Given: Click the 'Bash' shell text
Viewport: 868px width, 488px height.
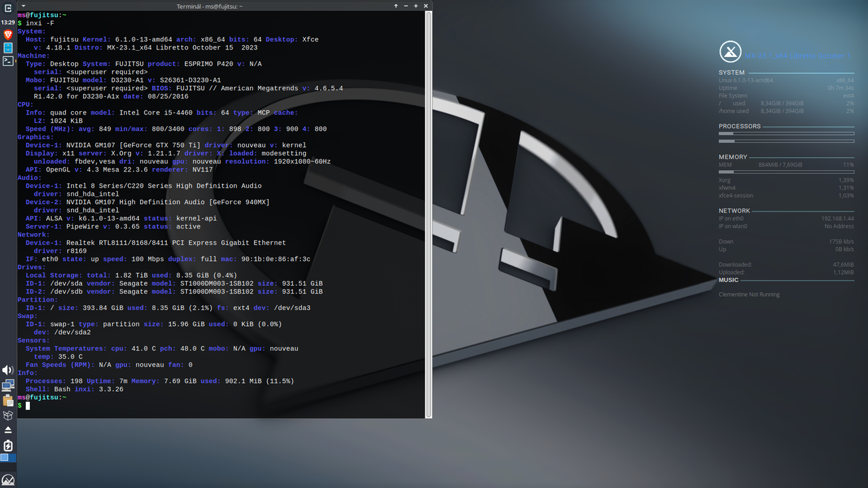Looking at the screenshot, I should pos(62,389).
